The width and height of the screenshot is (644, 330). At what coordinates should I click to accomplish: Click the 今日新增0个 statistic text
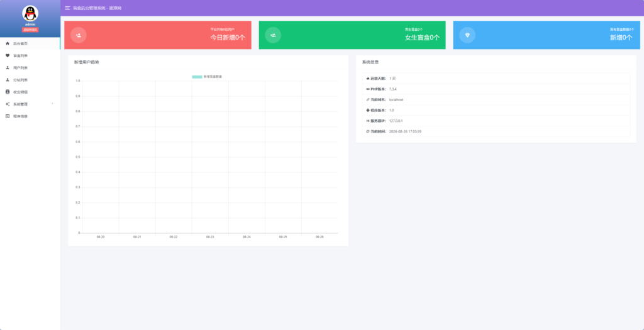(x=228, y=37)
